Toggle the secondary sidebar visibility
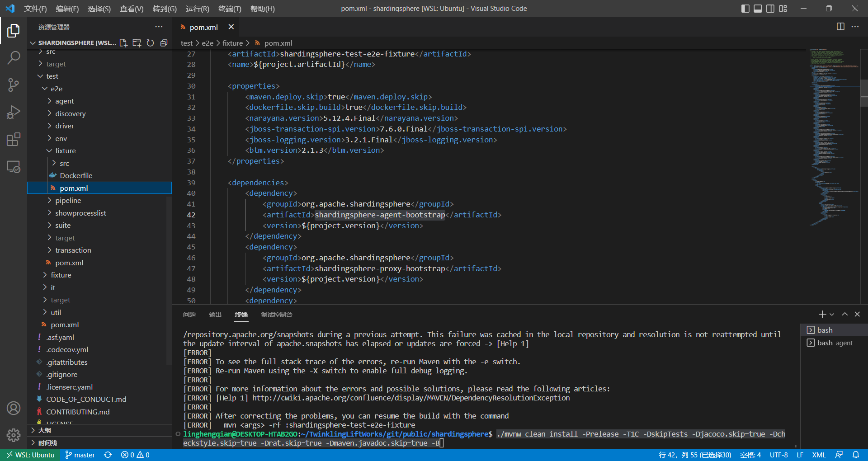 click(770, 8)
